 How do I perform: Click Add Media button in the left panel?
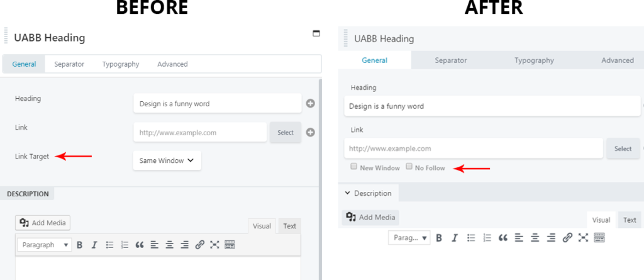click(43, 223)
